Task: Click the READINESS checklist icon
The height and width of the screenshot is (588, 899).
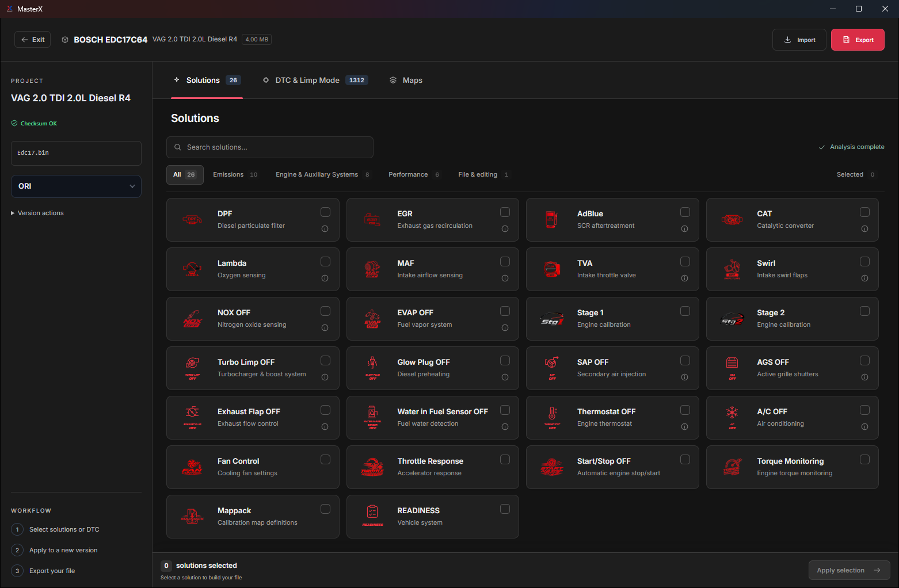Action: click(x=372, y=517)
